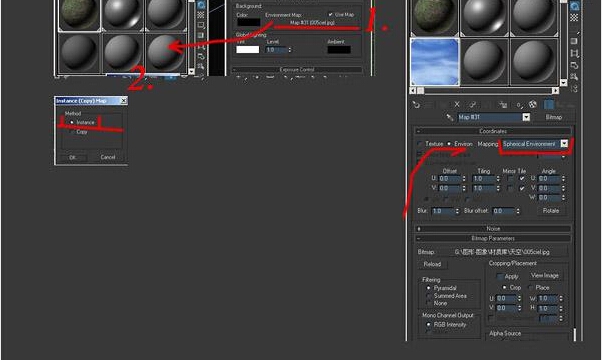Click the Put to Library icon
Viewport: 602px width, 360px height.
(x=503, y=104)
